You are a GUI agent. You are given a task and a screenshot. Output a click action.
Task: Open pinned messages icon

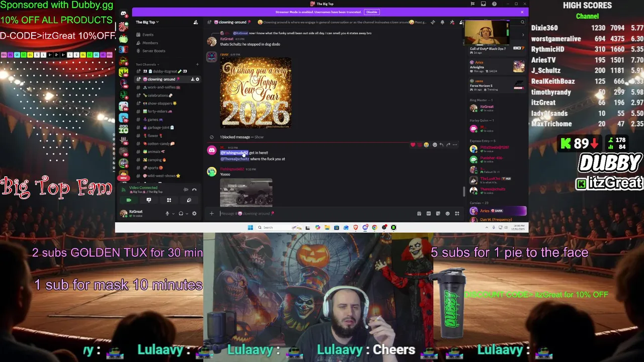click(x=452, y=22)
